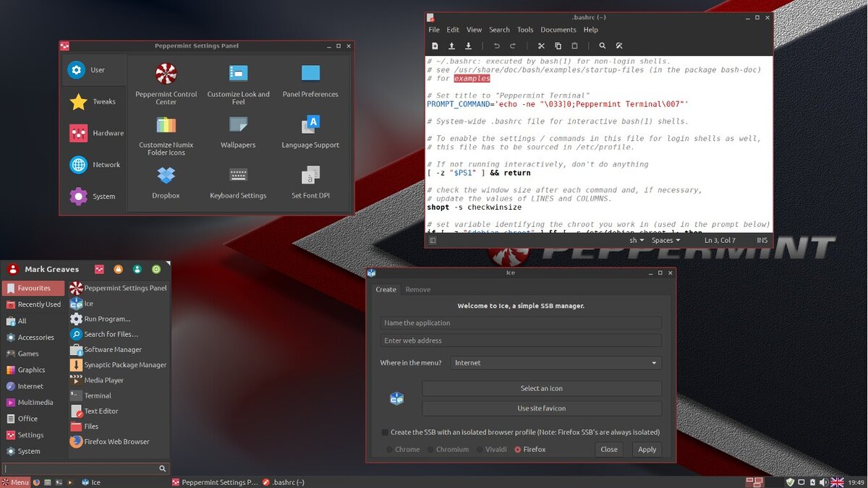Click Find and Replace icon in text editor

click(x=619, y=46)
